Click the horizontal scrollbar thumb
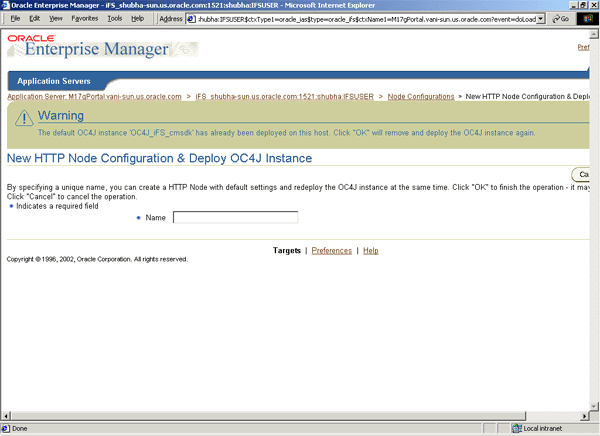The height and width of the screenshot is (436, 600). pyautogui.click(x=268, y=416)
